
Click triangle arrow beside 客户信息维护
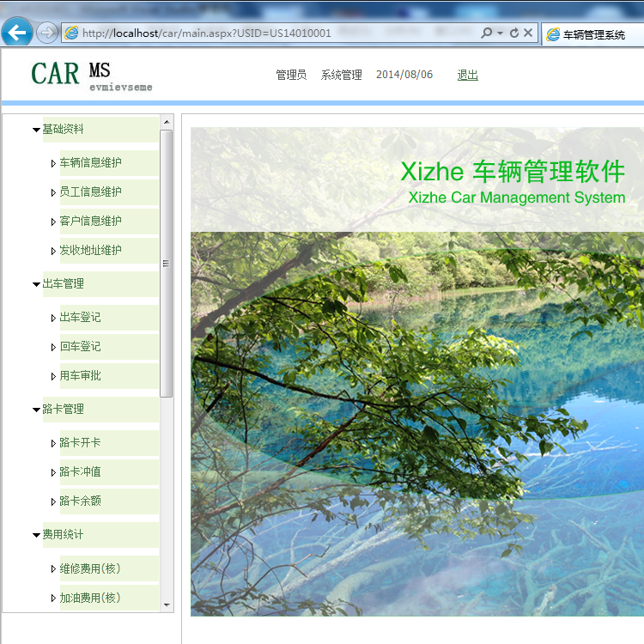(x=53, y=222)
